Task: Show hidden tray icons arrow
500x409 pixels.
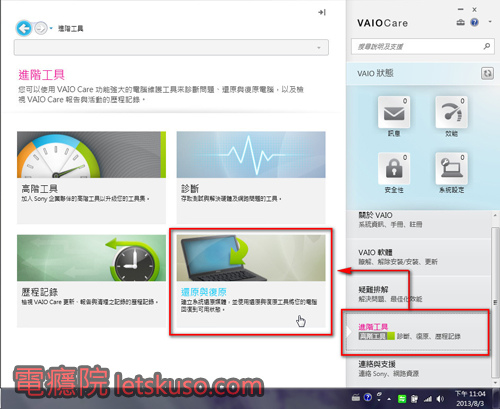Action: (389, 399)
